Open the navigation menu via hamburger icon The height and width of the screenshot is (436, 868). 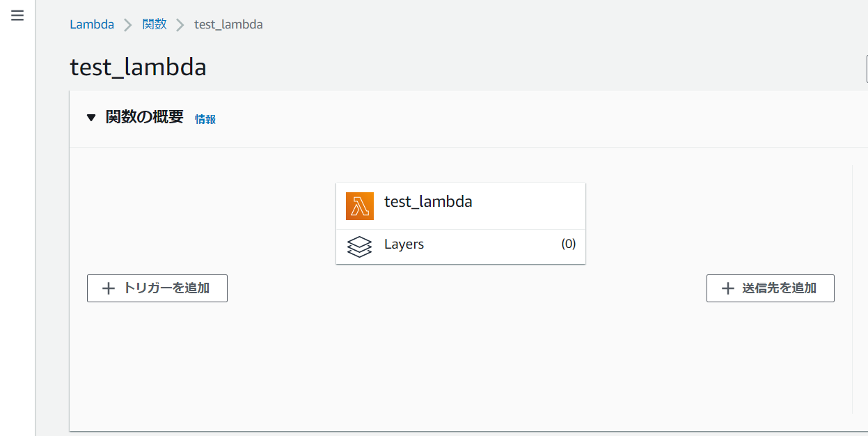tap(17, 14)
